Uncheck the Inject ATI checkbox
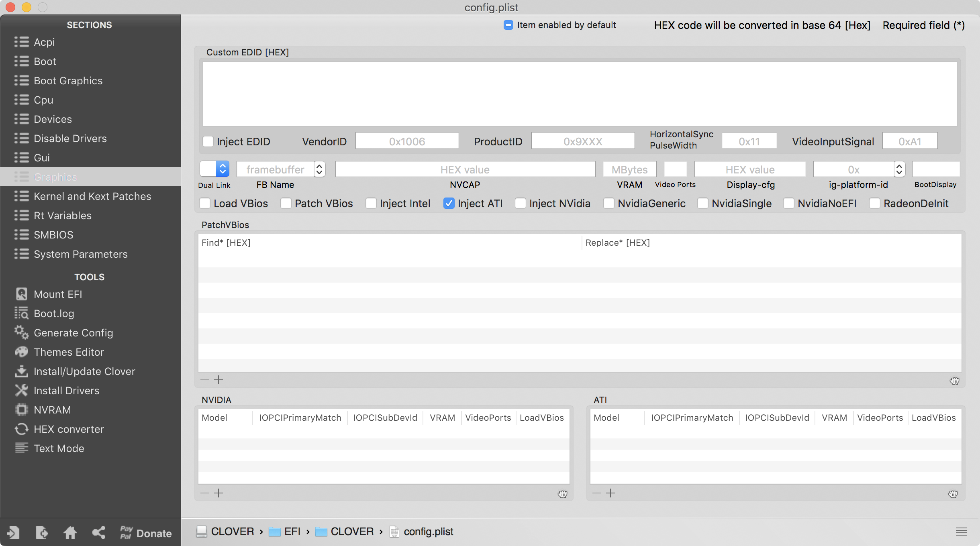980x546 pixels. point(449,204)
